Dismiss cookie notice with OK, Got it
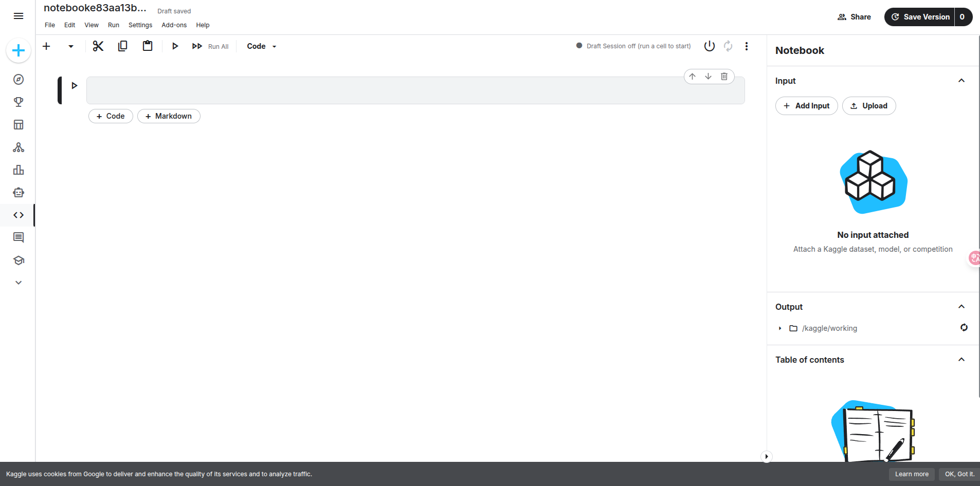Viewport: 980px width, 486px height. [959, 474]
